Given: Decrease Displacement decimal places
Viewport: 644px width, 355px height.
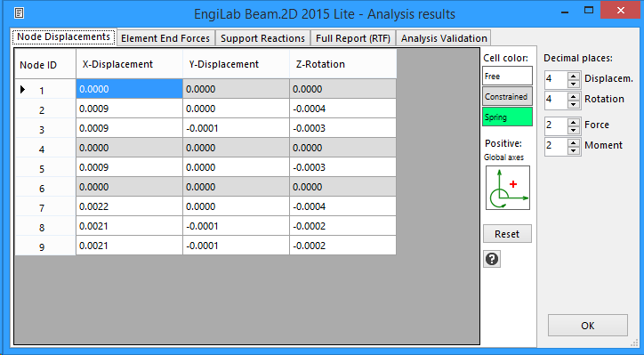Looking at the screenshot, I should coord(574,84).
